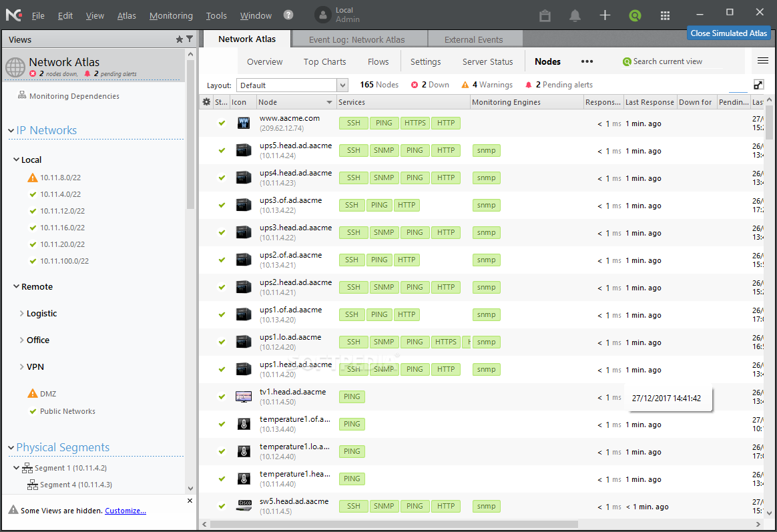The height and width of the screenshot is (532, 777).
Task: Open the hamburger menu at right
Action: (762, 61)
